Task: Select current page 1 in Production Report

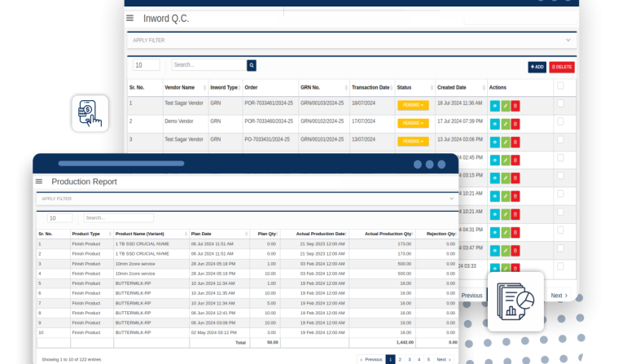Action: 390,359
